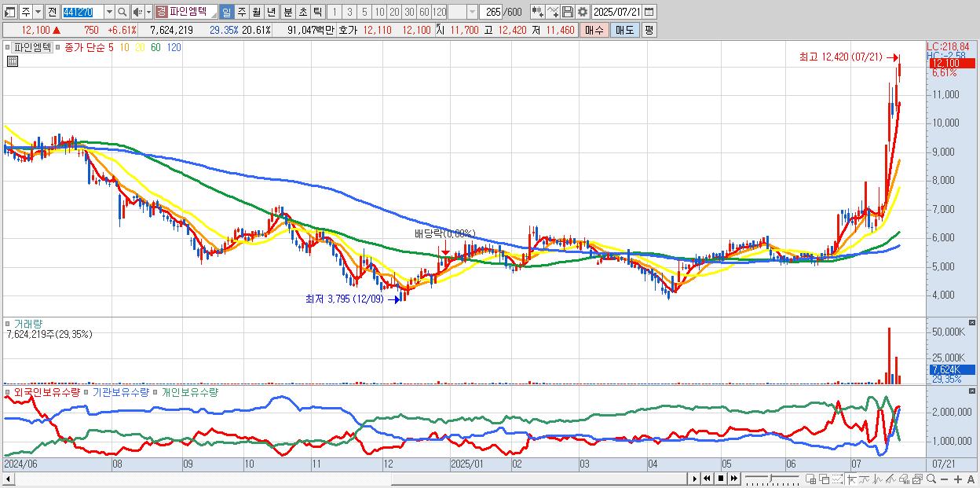Viewport: 980px width, 488px height.
Task: Select the 초 (second) period toggle
Action: (302, 12)
